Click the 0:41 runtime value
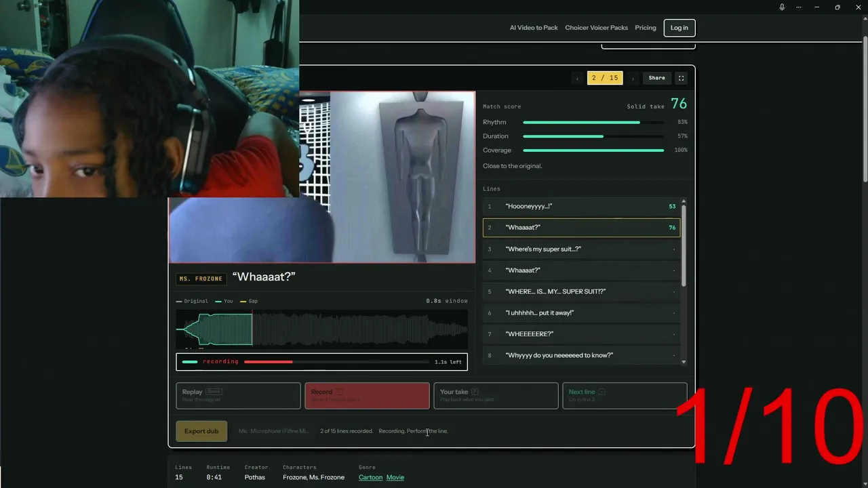 pos(214,477)
